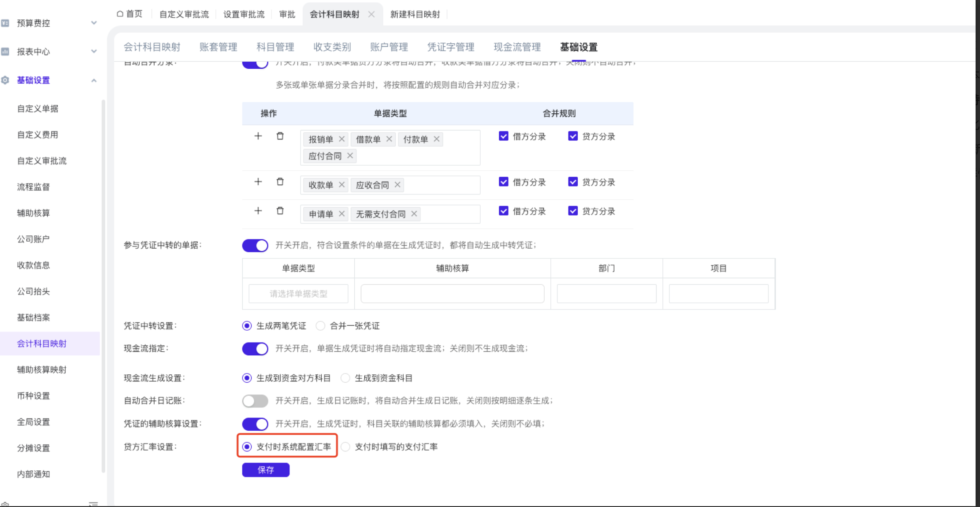Delete the 收款单 row using trash icon

click(x=280, y=182)
